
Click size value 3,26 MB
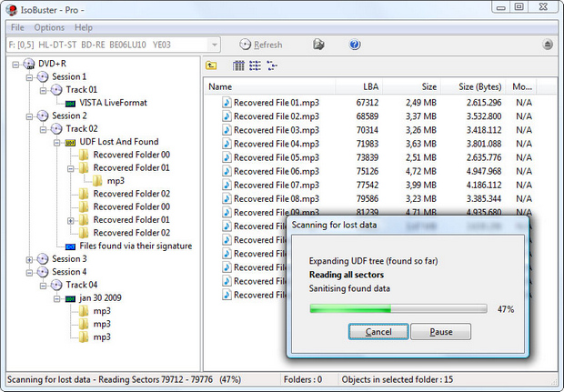(x=421, y=130)
